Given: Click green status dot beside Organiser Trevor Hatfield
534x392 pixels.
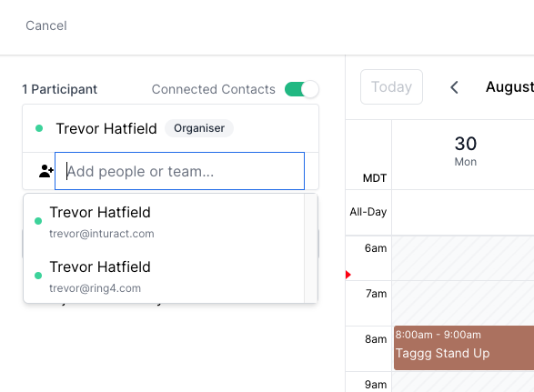Looking at the screenshot, I should (x=39, y=128).
